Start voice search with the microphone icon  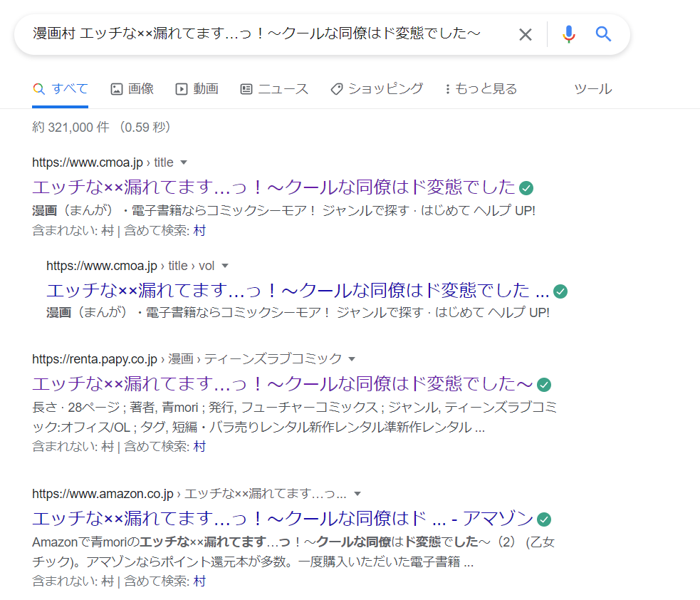tap(568, 34)
